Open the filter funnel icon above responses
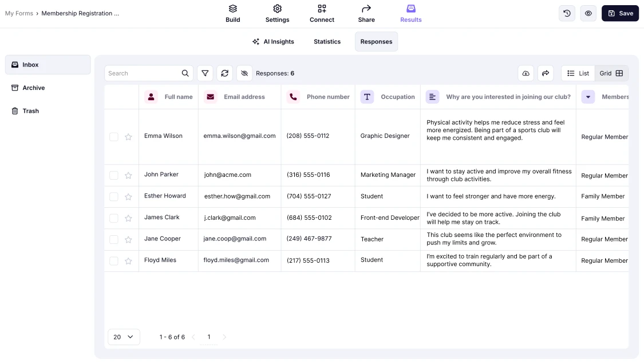The image size is (644, 364). coord(205,73)
